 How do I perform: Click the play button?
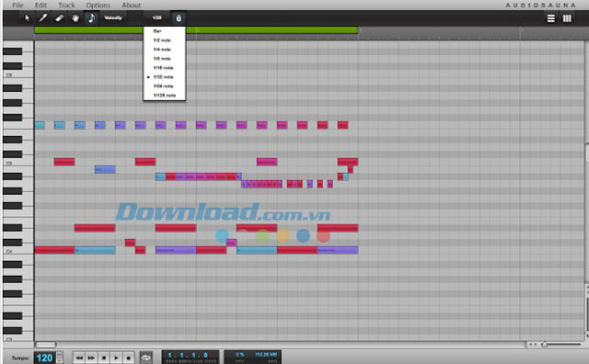116,358
